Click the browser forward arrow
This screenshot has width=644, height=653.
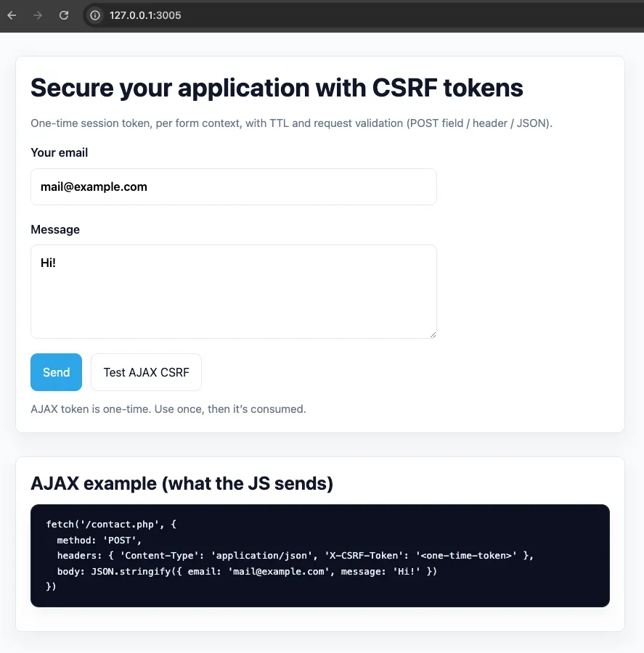38,15
